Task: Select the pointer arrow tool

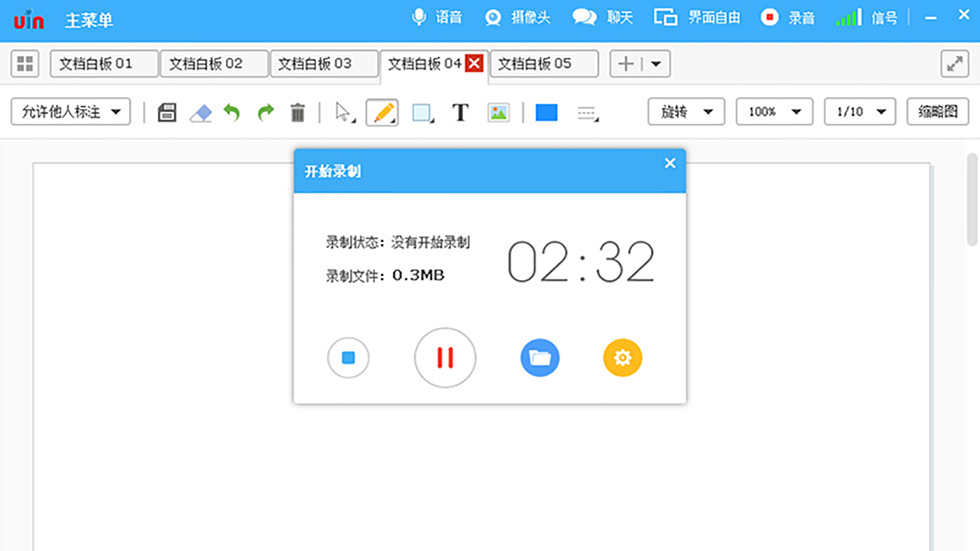Action: click(345, 112)
